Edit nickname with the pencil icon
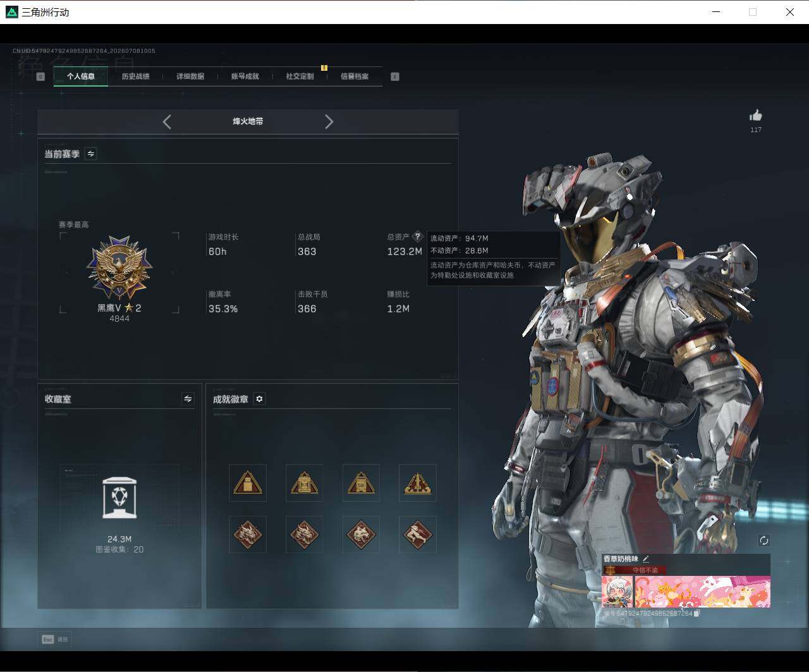 point(646,559)
